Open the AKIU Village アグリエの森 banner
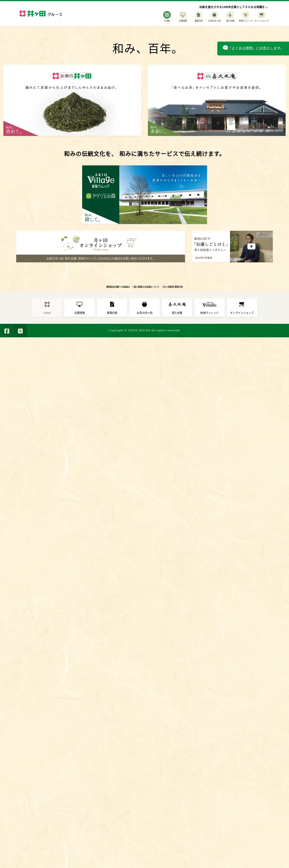This screenshot has height=868, width=289. point(145,195)
